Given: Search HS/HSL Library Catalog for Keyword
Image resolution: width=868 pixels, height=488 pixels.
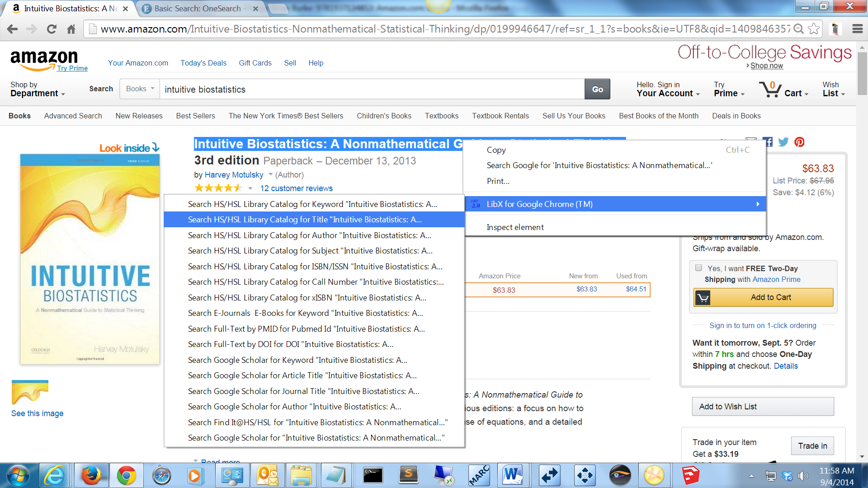Looking at the screenshot, I should coord(314,204).
